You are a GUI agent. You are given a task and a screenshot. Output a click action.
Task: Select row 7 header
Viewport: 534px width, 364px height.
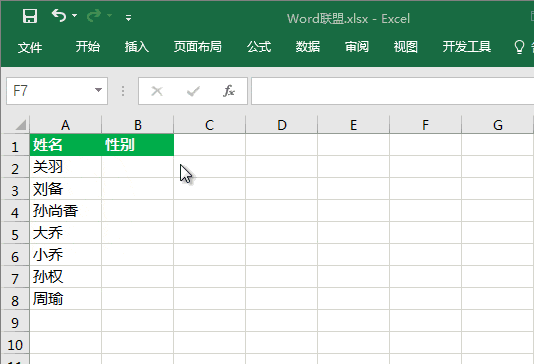click(15, 277)
